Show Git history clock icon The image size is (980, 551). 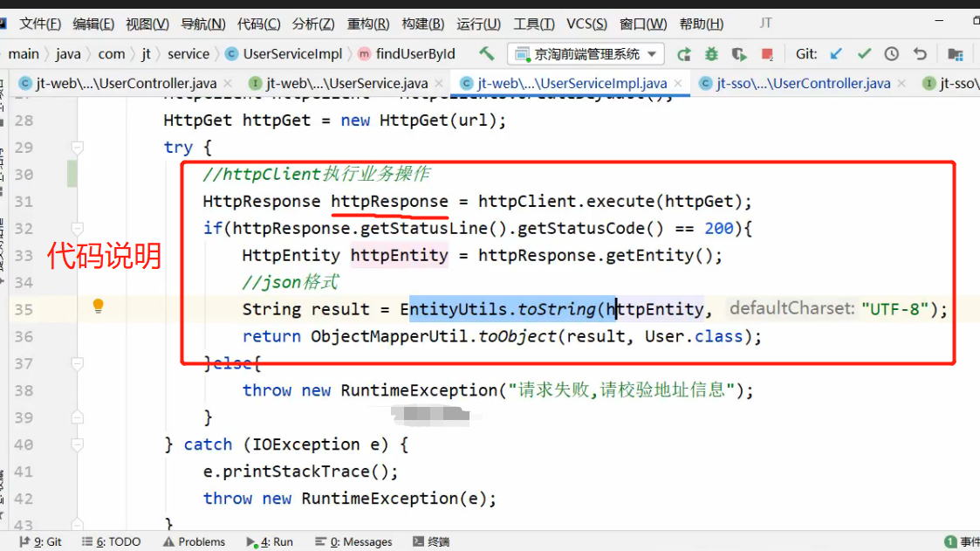click(x=892, y=54)
